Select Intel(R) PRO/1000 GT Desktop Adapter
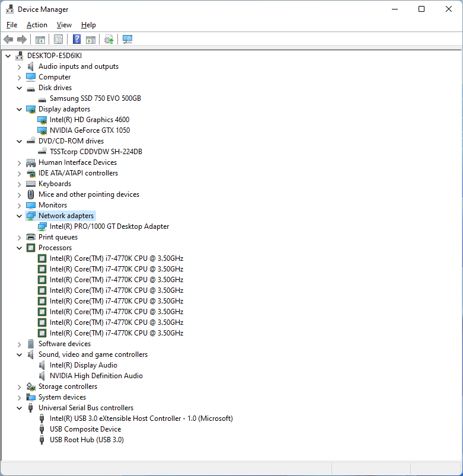The height and width of the screenshot is (476, 463). click(x=109, y=226)
